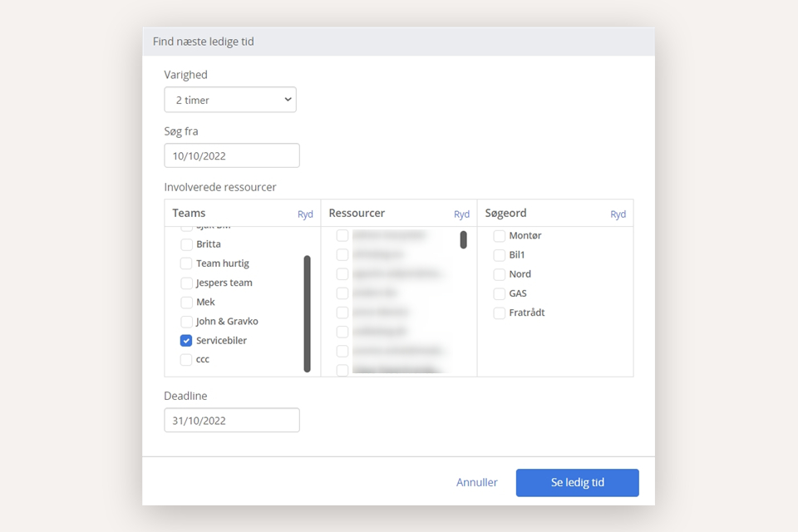Toggle the ccc team checkbox
The image size is (798, 532).
pos(186,360)
